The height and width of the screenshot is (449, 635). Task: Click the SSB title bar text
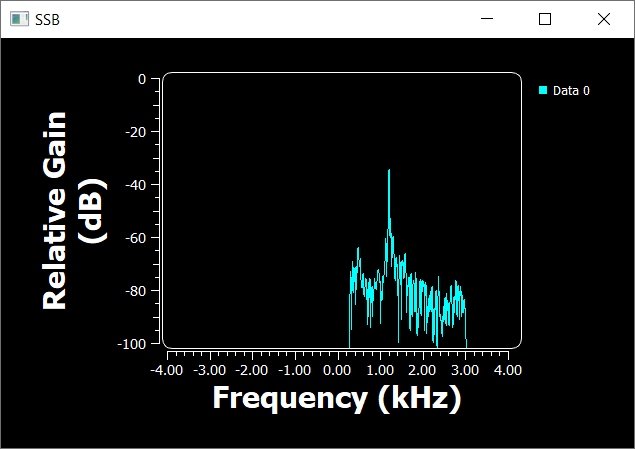48,19
